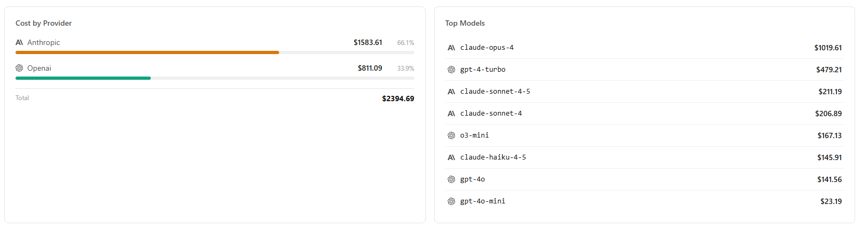Click the $2394.69 total cost value

(398, 99)
